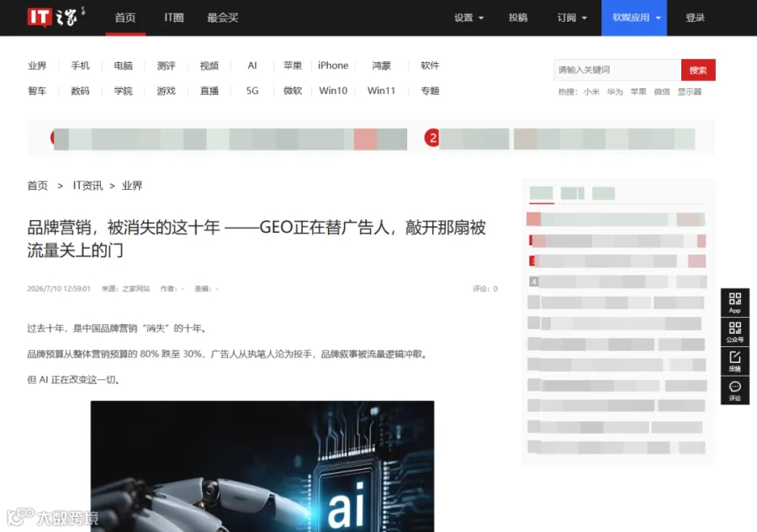Click the AI robot article image
This screenshot has width=757, height=532.
262,466
